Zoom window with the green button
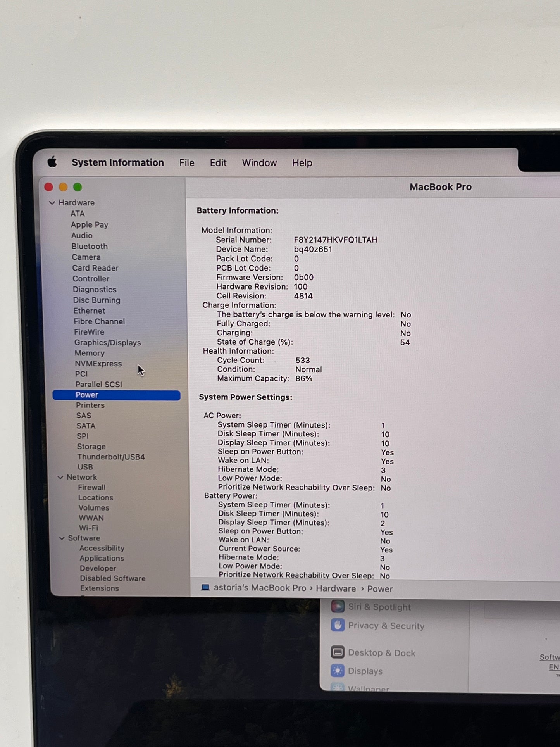This screenshot has width=560, height=747. click(x=78, y=187)
